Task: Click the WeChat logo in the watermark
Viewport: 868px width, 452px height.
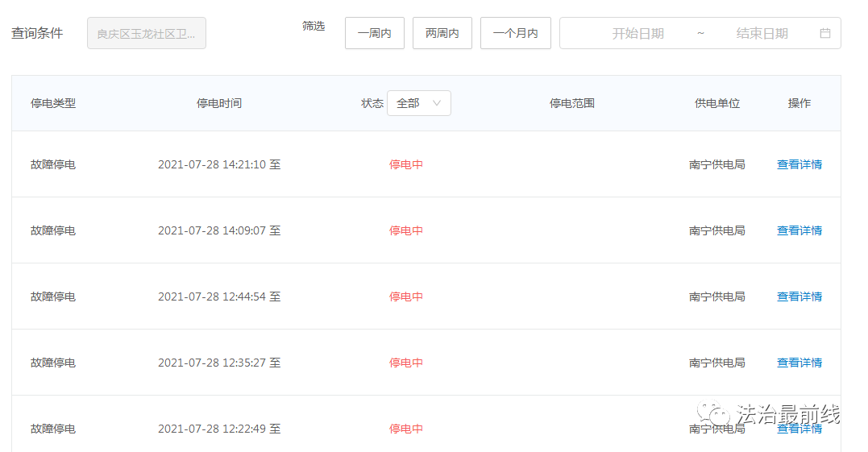Action: click(x=713, y=414)
